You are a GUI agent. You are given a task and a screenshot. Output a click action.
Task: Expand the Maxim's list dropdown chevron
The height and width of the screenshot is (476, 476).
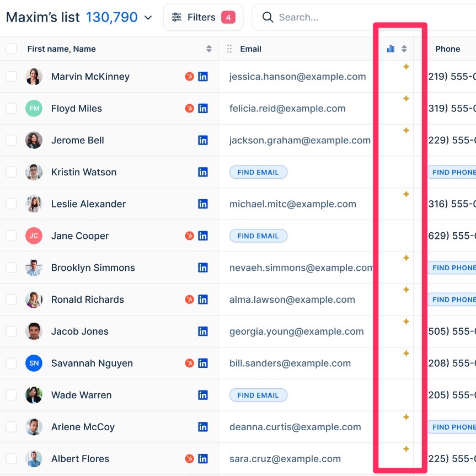[x=148, y=18]
